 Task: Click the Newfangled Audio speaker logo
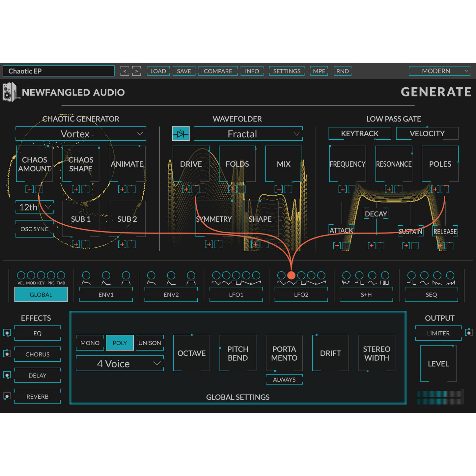pyautogui.click(x=10, y=92)
